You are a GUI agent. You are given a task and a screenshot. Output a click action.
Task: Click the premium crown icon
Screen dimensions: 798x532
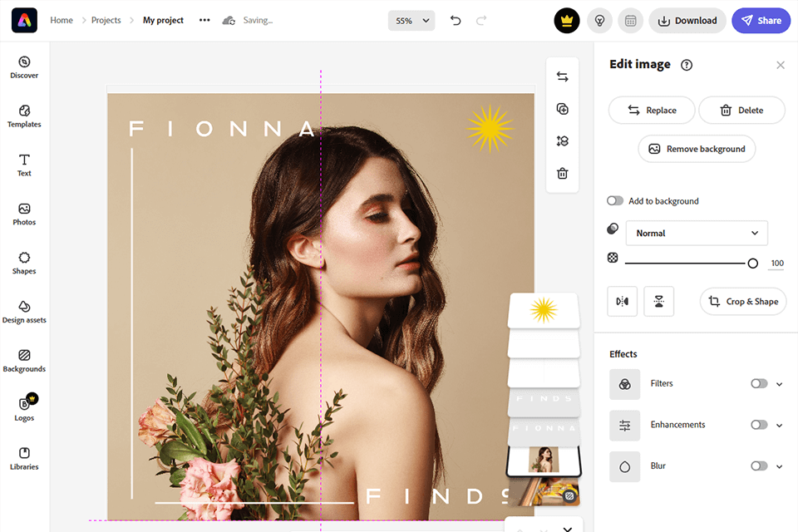point(567,21)
